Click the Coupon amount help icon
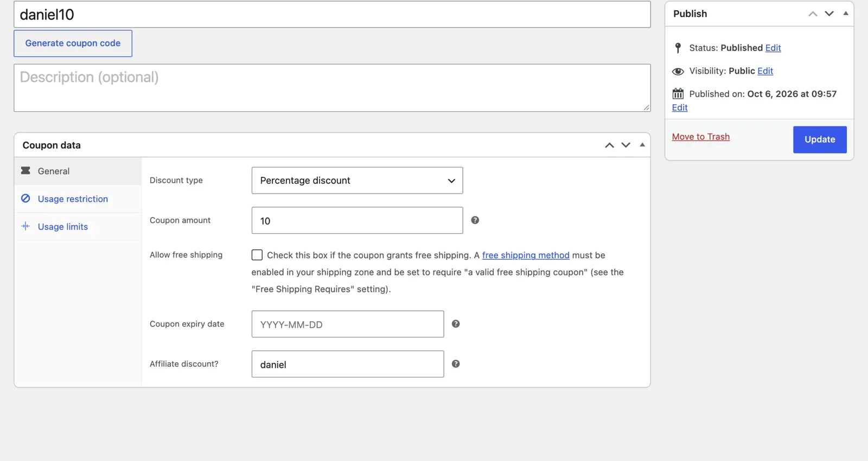 pyautogui.click(x=475, y=220)
